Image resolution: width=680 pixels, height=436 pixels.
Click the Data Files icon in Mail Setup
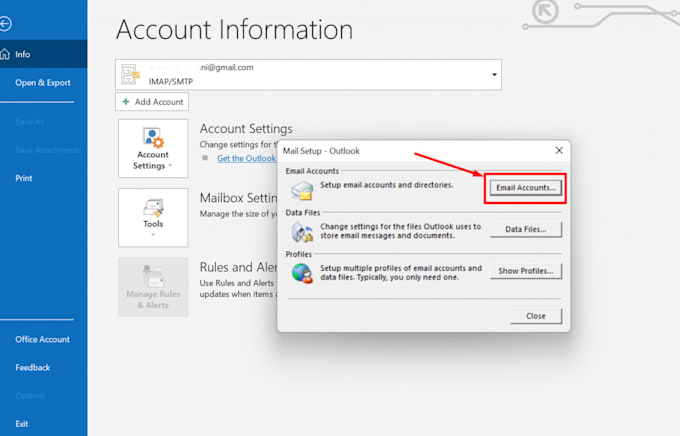[302, 232]
